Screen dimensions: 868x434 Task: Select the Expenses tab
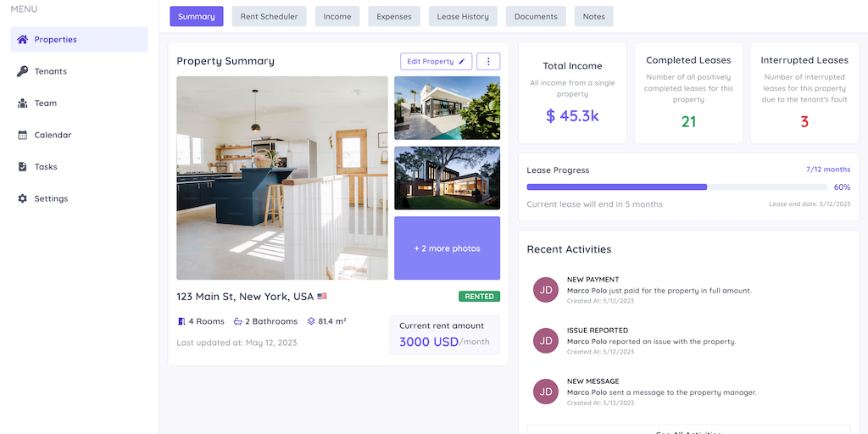coord(394,17)
